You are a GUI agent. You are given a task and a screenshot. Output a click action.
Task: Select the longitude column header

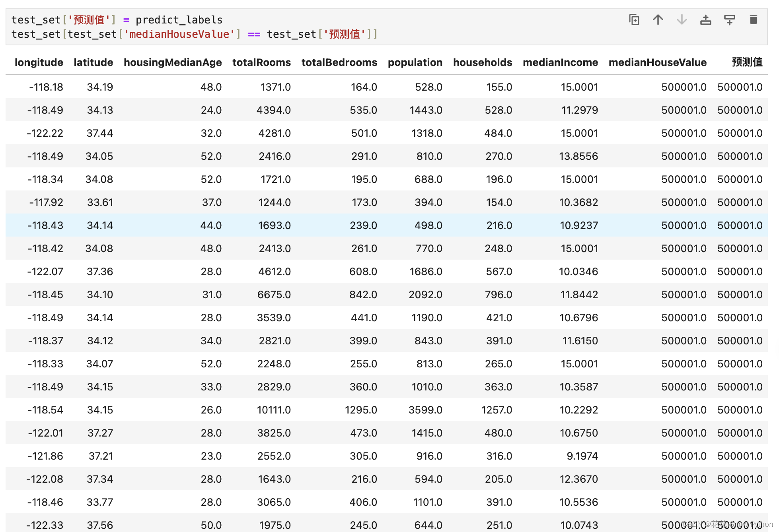pos(39,62)
